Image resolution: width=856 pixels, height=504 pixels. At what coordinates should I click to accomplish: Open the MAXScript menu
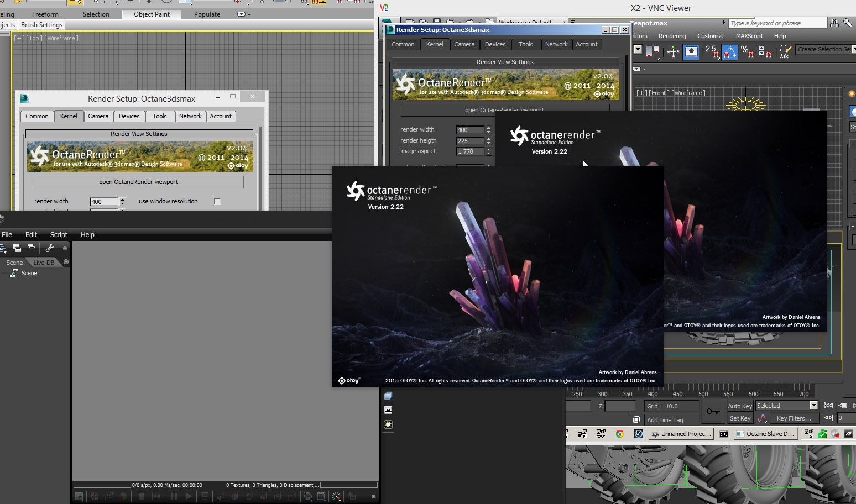749,36
